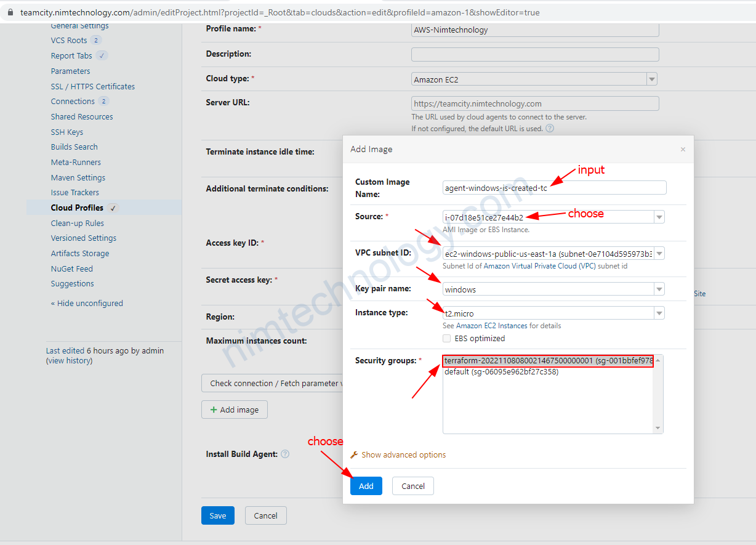This screenshot has height=545, width=756.
Task: Open Artifacts Storage settings
Action: tap(80, 254)
